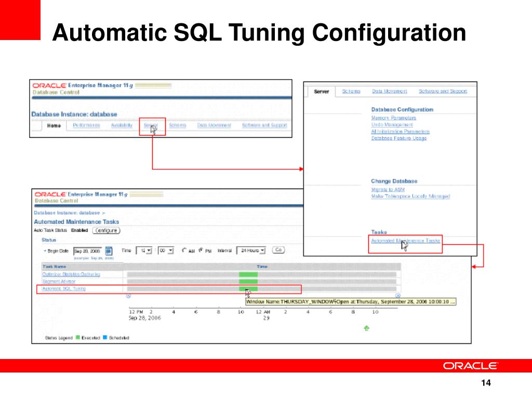This screenshot has width=532, height=399.
Task: Click green bar in Optimizer Statistics Gathering row
Action: pyautogui.click(x=248, y=274)
